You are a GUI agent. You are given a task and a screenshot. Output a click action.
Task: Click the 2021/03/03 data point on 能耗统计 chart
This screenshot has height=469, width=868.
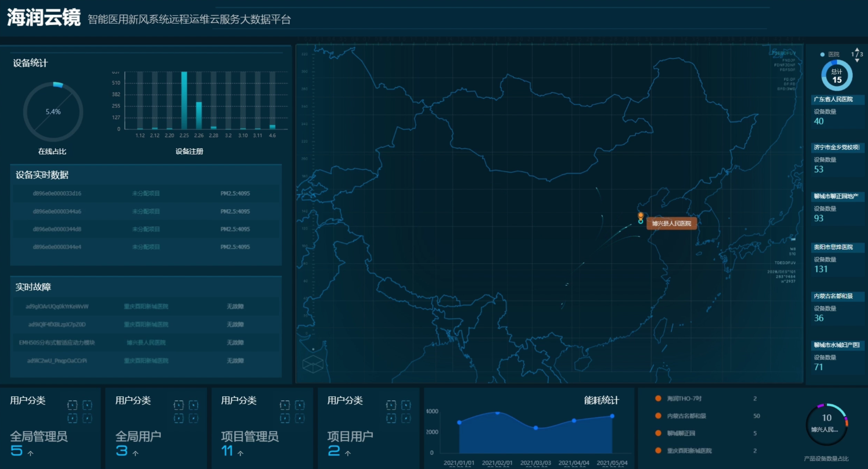[535, 428]
